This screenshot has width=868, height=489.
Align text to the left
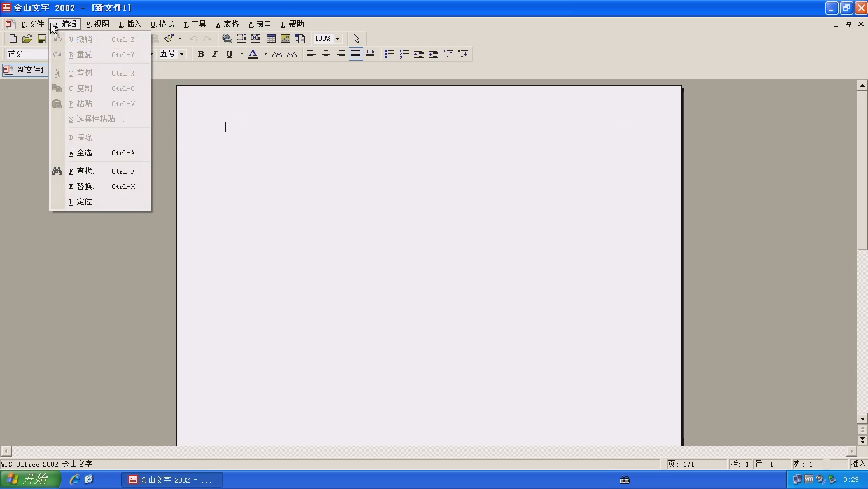coord(311,54)
